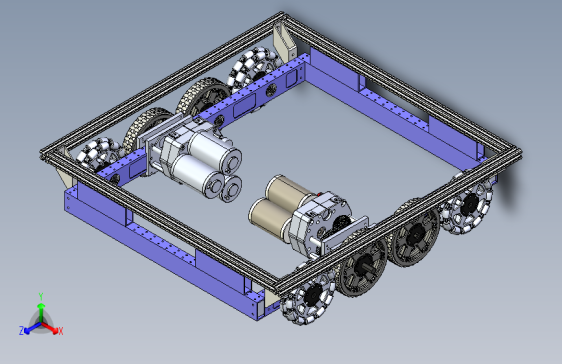Click the blue Z axis of orientation triad
Viewport: 562px width, 364px height.
pyautogui.click(x=29, y=329)
